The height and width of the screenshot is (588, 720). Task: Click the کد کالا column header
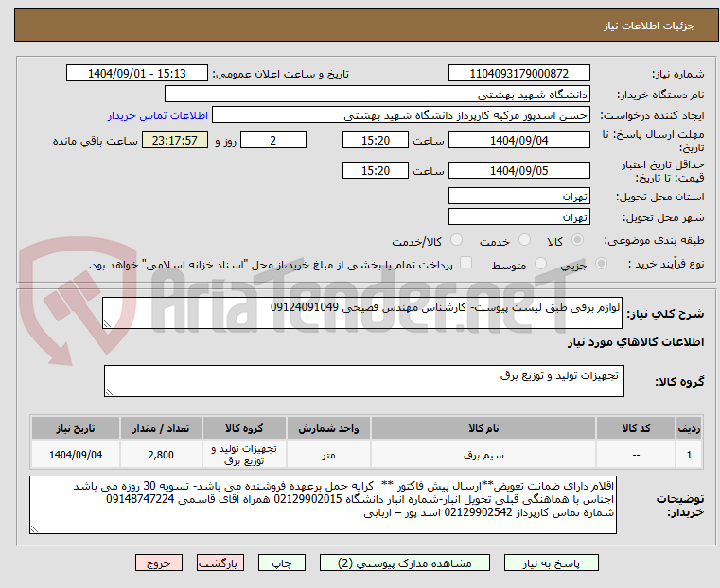click(x=636, y=428)
